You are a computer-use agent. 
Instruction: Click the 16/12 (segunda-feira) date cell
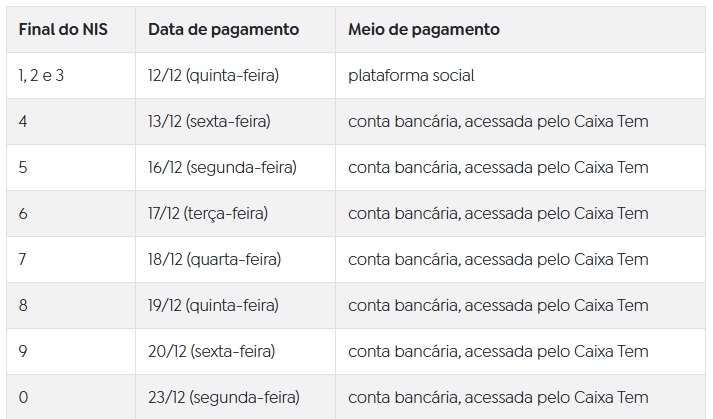tap(222, 168)
